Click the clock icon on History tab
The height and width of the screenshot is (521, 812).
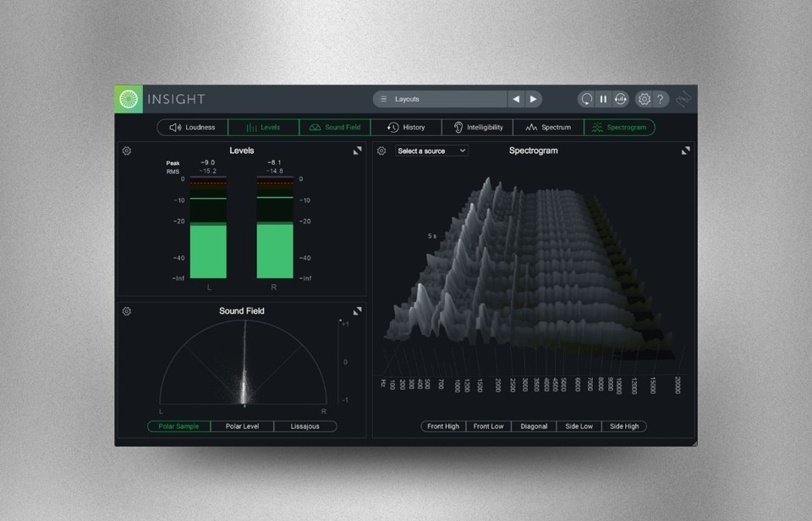[x=393, y=128]
